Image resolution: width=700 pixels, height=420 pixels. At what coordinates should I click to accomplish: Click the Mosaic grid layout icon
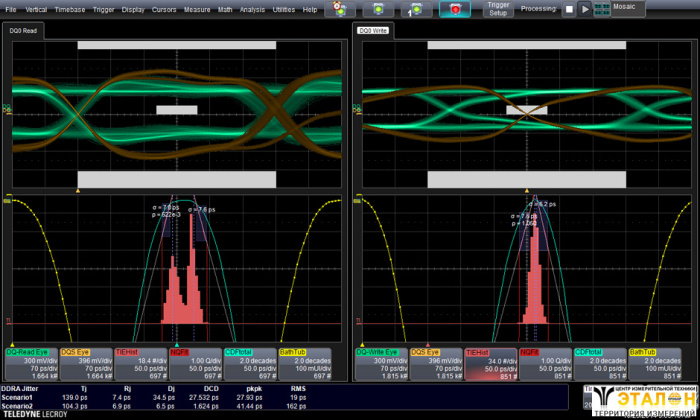[603, 9]
